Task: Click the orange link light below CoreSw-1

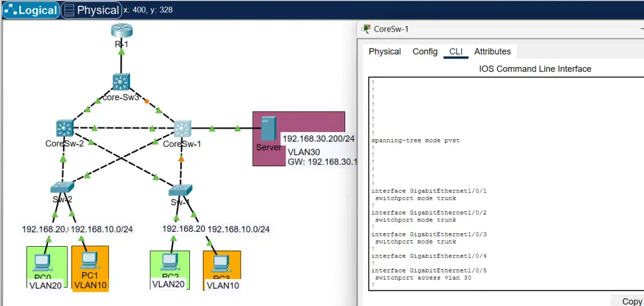Action: pyautogui.click(x=181, y=158)
